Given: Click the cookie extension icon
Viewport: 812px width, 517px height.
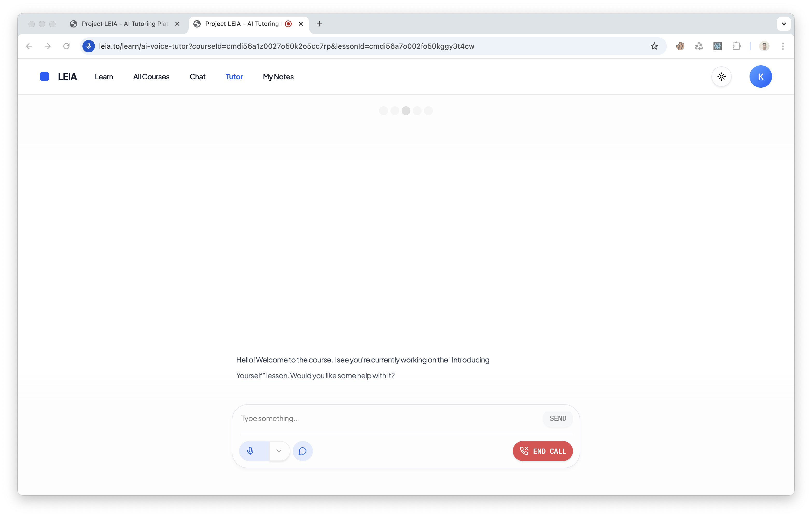Looking at the screenshot, I should tap(680, 46).
